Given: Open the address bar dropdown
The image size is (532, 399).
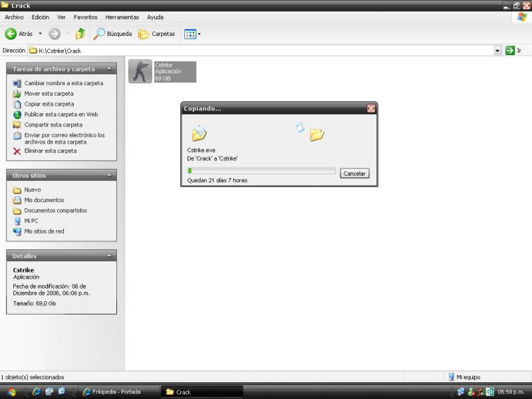Looking at the screenshot, I should (497, 50).
